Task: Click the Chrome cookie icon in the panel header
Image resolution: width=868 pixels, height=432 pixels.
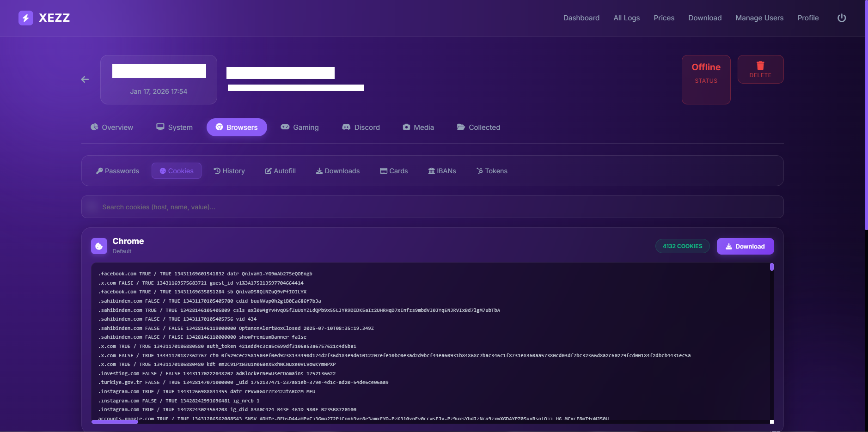Action: coord(99,246)
